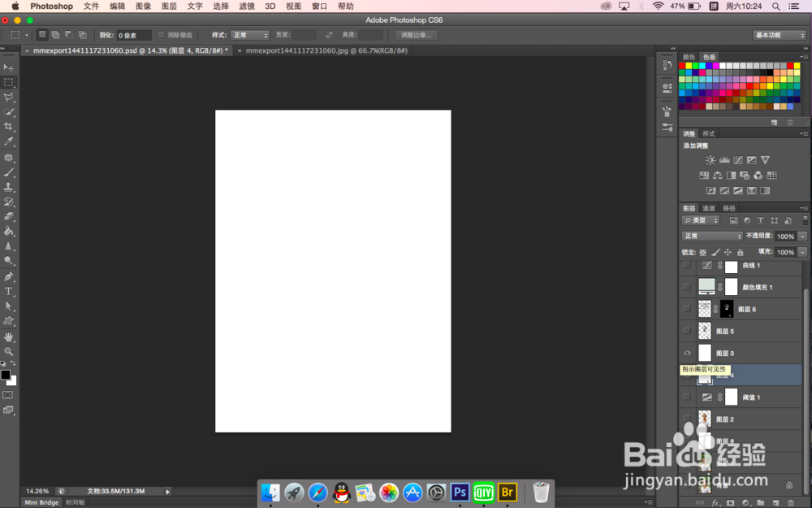Viewport: 812px width, 508px height.
Task: Open Photoshop from the Dock
Action: [459, 493]
